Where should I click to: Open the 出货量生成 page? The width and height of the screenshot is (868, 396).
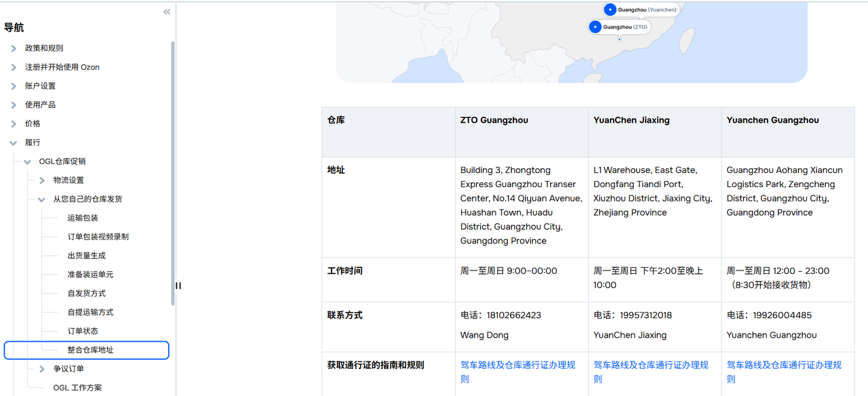point(87,256)
